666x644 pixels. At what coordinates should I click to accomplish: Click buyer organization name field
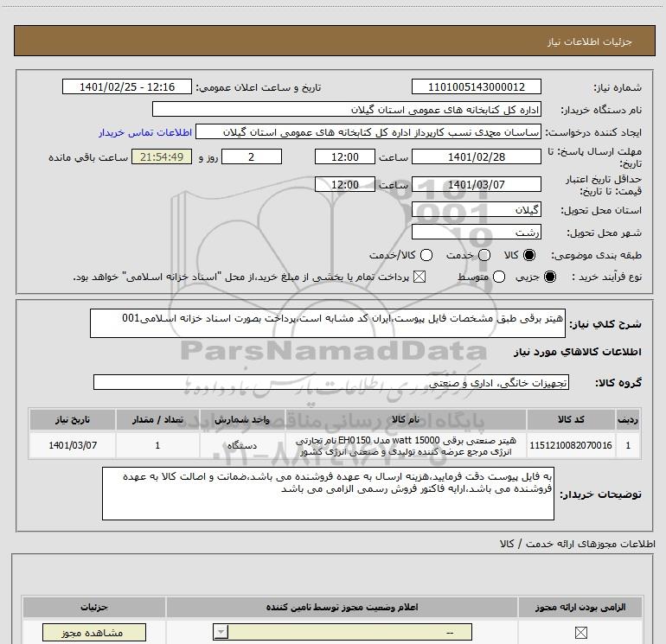pos(347,109)
